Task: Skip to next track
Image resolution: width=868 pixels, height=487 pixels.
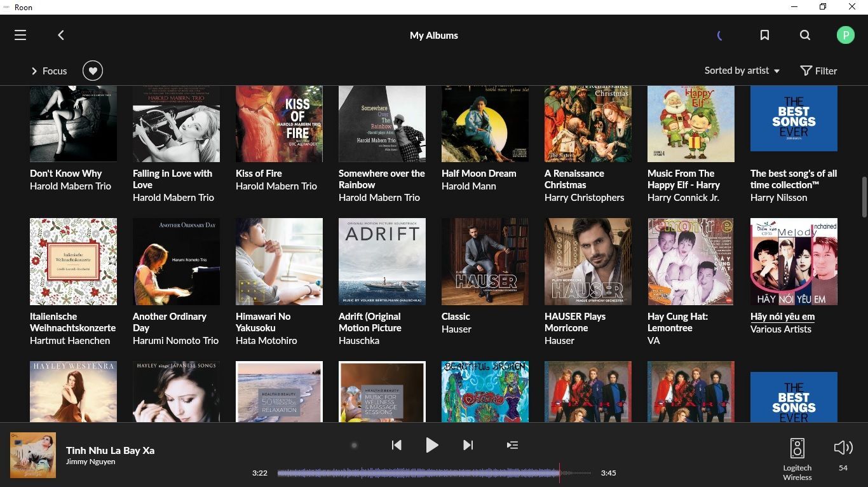Action: click(468, 445)
